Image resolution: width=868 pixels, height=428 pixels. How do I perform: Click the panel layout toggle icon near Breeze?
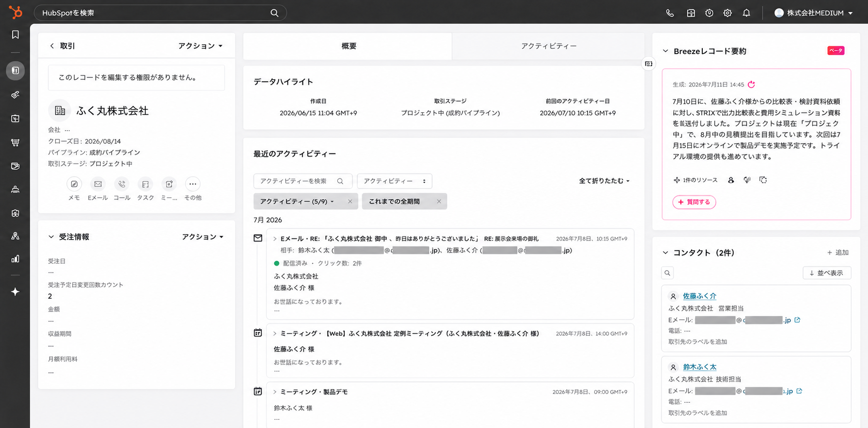coord(649,64)
